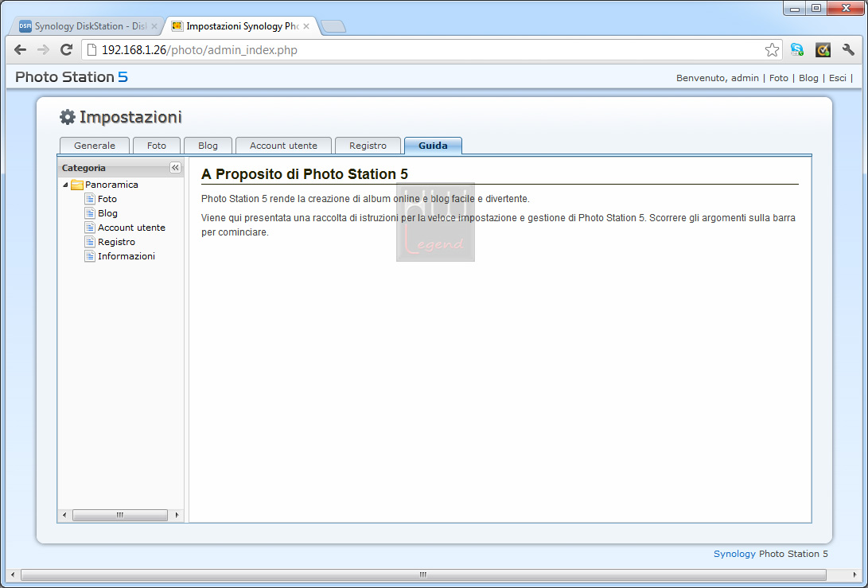Click the Categoria panel header text

[84, 168]
